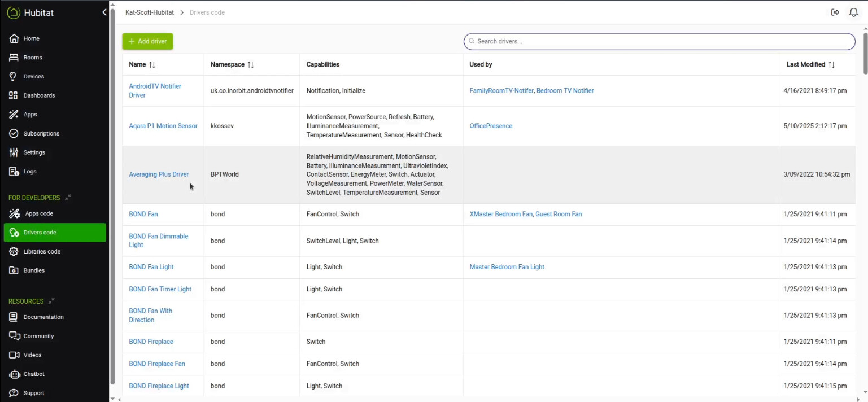
Task: Open Master Bedroom Fan Light device link
Action: click(507, 267)
